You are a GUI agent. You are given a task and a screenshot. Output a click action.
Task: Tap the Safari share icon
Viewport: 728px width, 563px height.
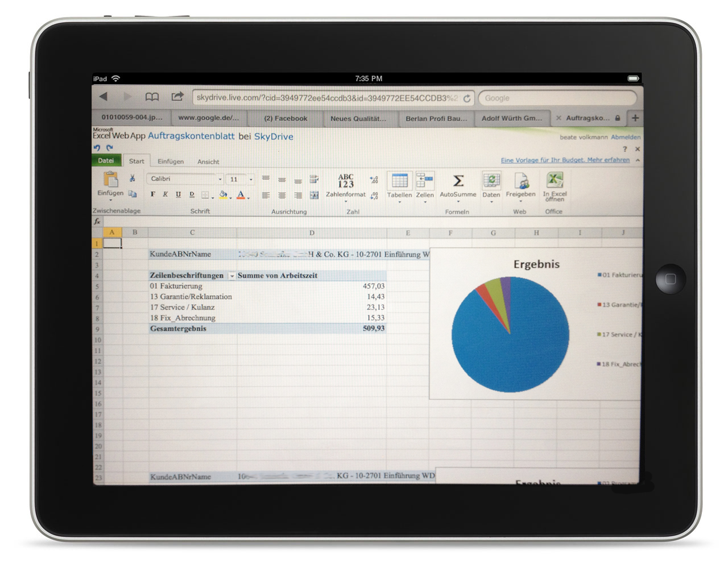click(177, 96)
